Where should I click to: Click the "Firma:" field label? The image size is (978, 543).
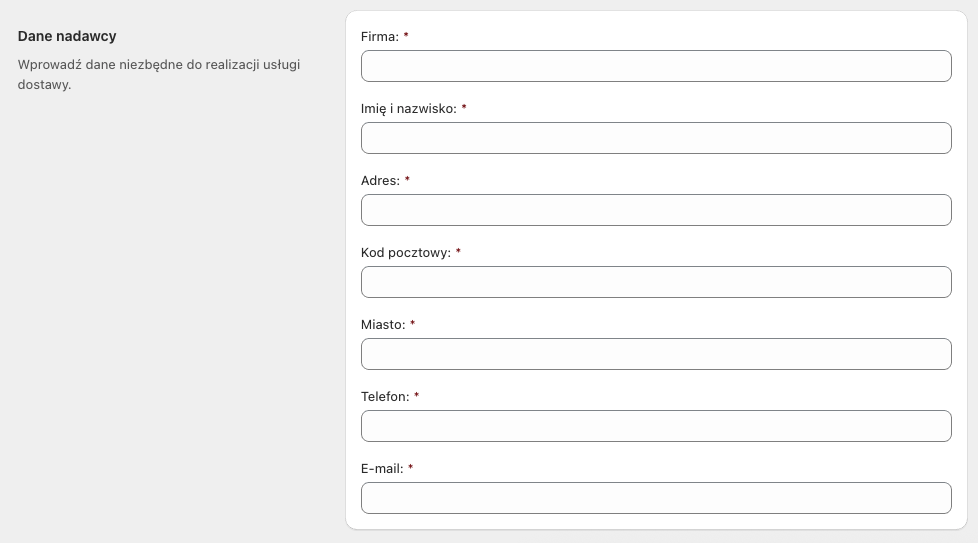tap(380, 37)
